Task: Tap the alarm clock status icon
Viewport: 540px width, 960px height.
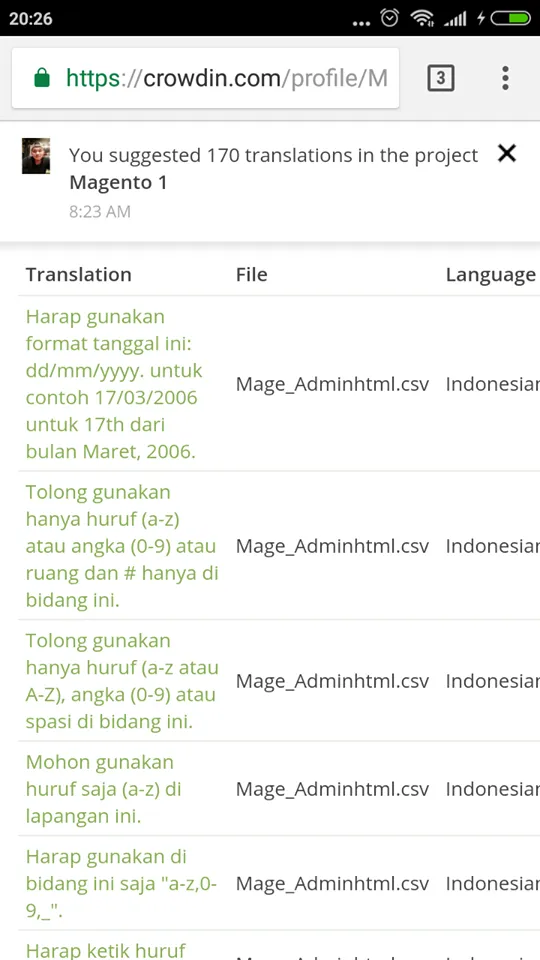Action: coord(390,18)
